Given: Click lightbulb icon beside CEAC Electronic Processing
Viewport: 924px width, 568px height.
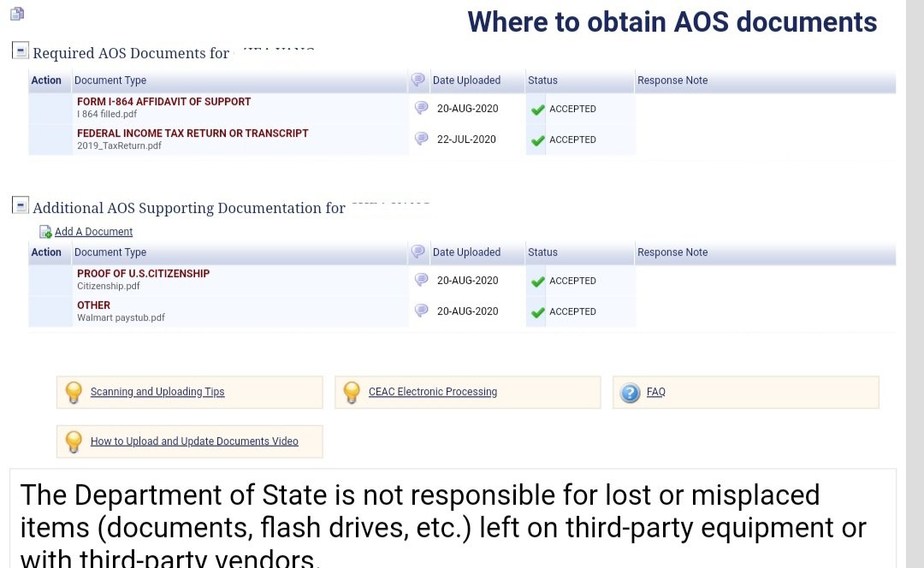Looking at the screenshot, I should 352,393.
